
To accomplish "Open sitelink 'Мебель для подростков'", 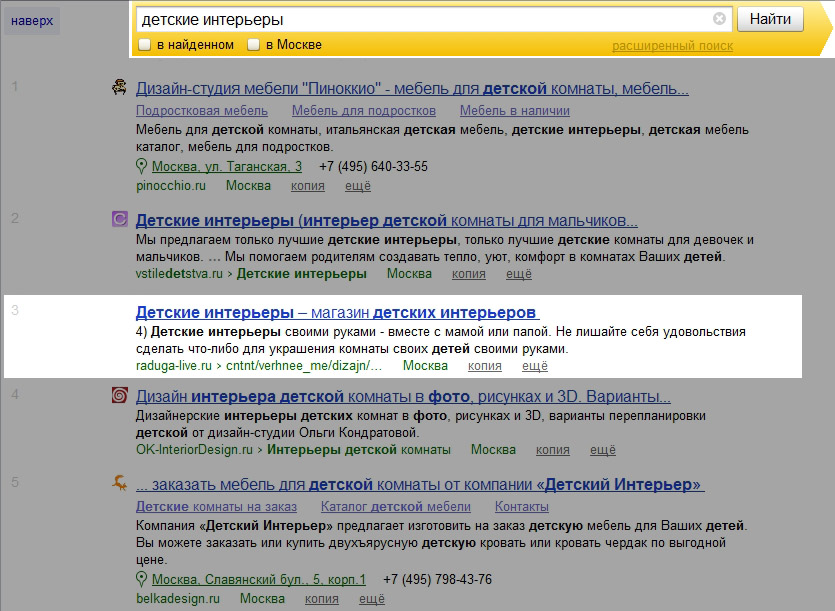I will (364, 111).
